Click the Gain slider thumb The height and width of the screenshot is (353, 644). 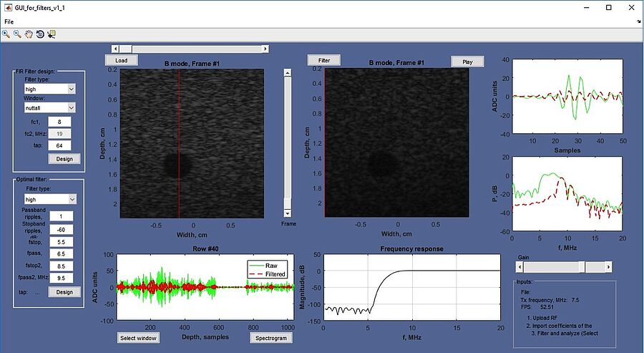(582, 266)
